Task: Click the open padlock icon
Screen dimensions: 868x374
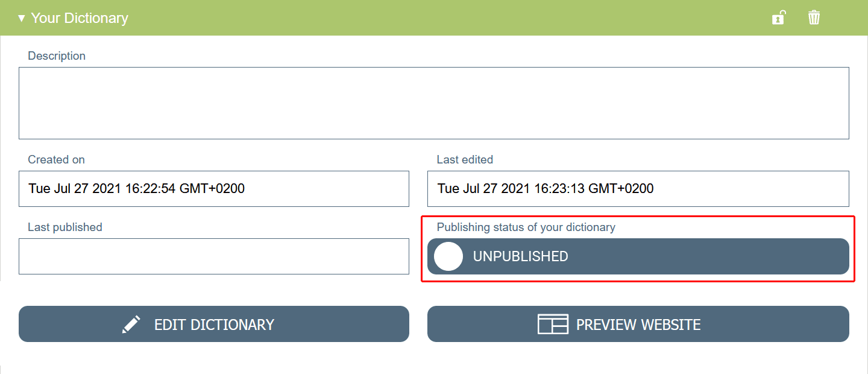Action: click(779, 17)
